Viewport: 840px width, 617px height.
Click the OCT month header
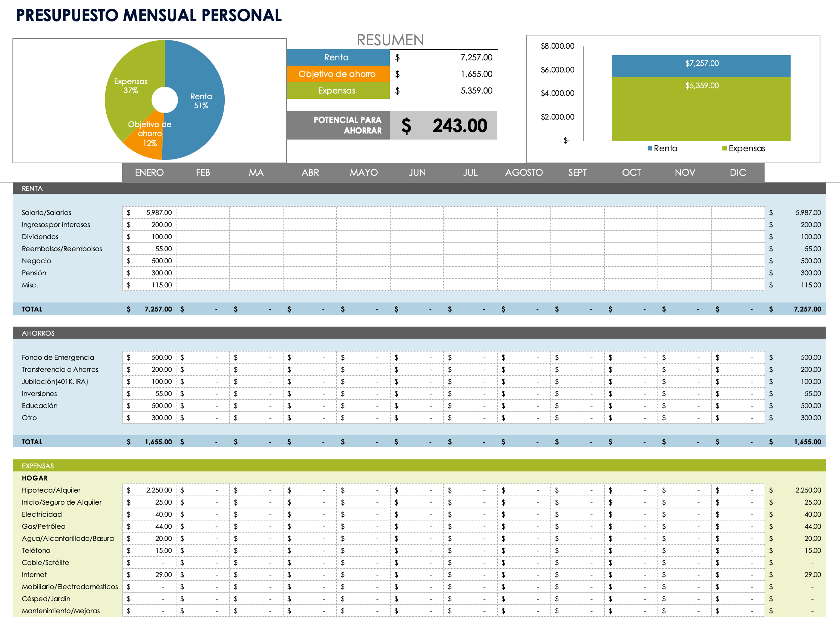632,172
